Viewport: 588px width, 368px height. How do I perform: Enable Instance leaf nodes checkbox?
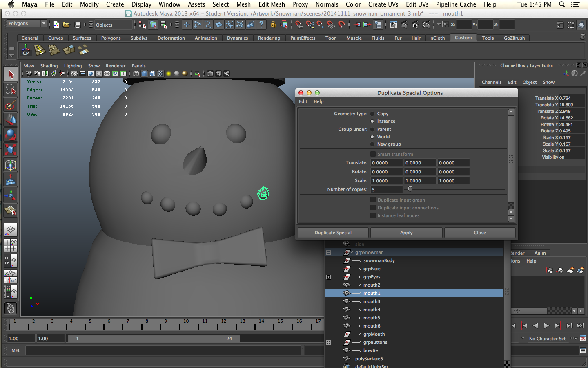[373, 215]
